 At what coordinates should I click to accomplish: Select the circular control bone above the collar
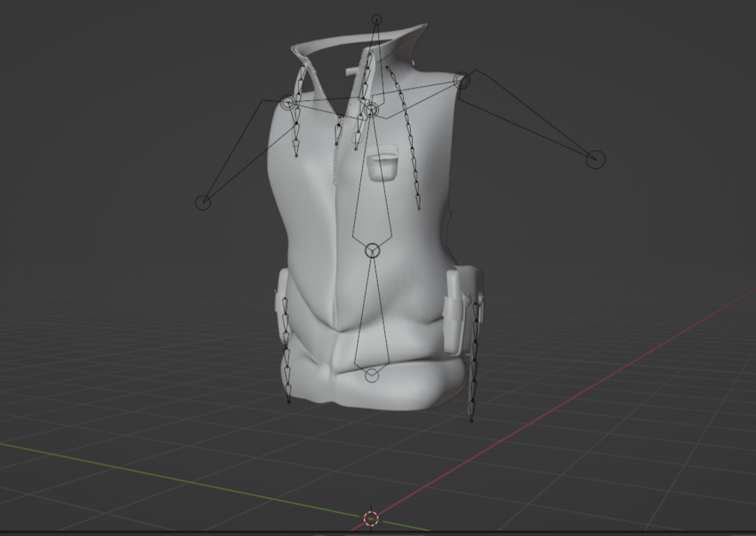[377, 20]
